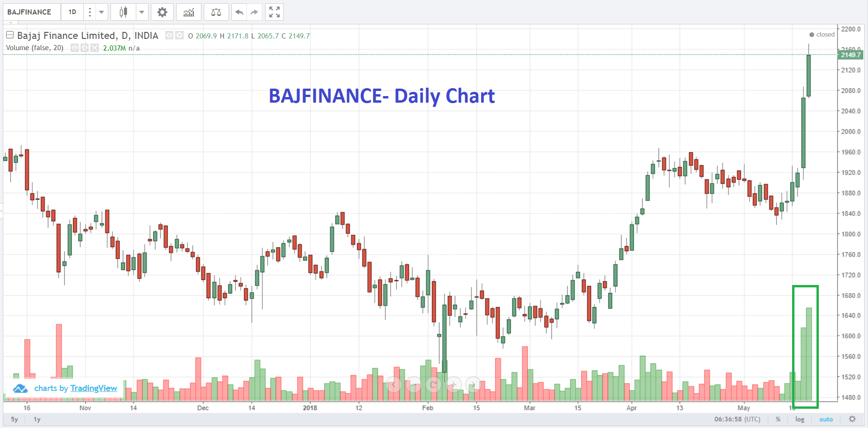Click the open price value 2069.9
868x428 pixels.
pos(206,36)
